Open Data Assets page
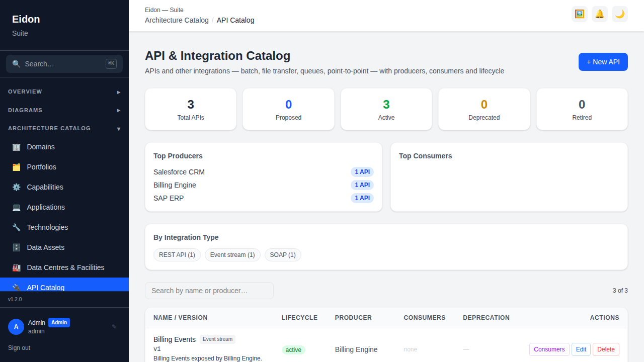This screenshot has width=644, height=362. click(64, 247)
